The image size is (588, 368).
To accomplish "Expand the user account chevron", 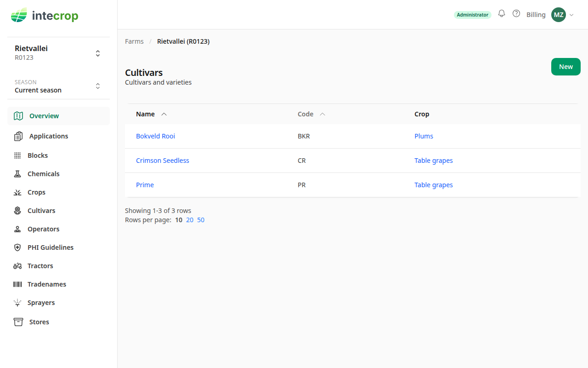I will coord(571,15).
